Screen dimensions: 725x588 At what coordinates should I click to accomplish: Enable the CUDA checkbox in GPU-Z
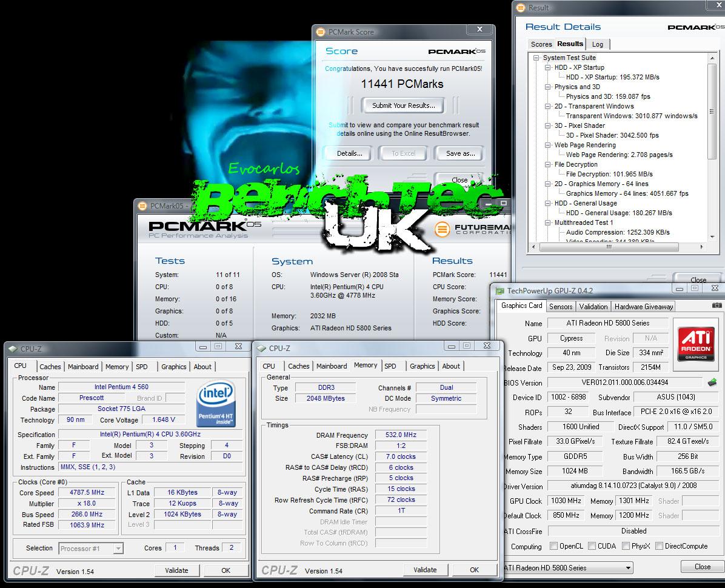point(592,546)
